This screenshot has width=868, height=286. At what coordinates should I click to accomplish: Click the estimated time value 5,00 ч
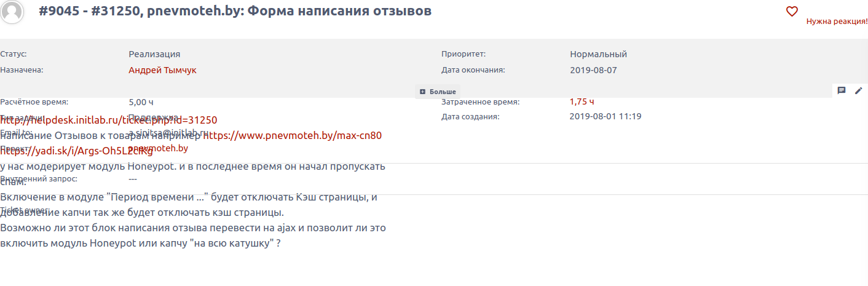pyautogui.click(x=141, y=102)
